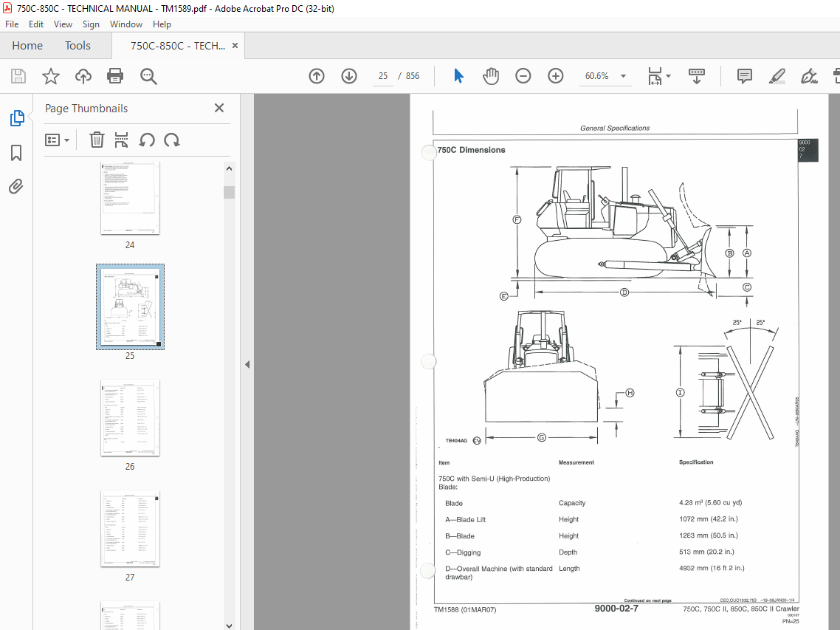Select the arrow Selection tool
840x630 pixels.
[458, 76]
